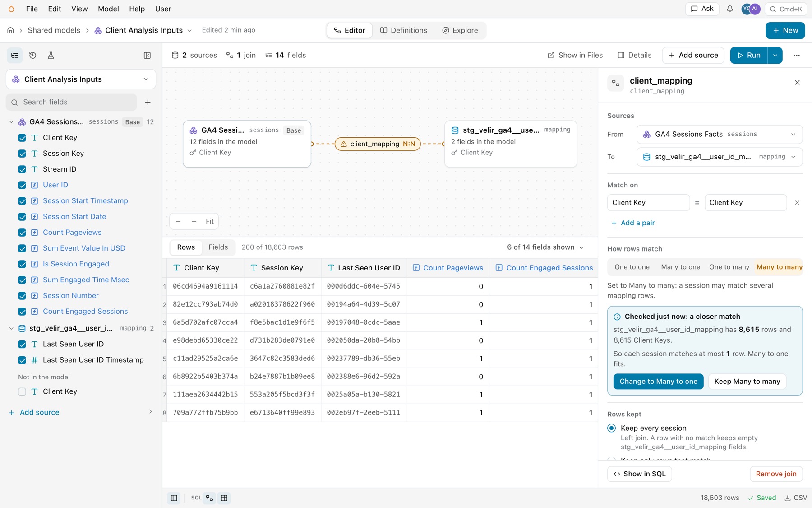812x508 pixels.
Task: Click Remove join
Action: [776, 474]
